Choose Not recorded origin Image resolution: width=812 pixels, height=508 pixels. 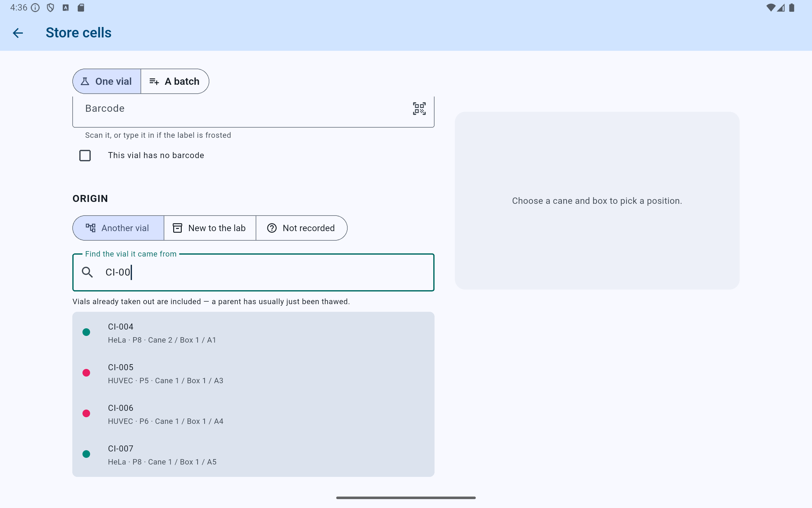coord(301,228)
